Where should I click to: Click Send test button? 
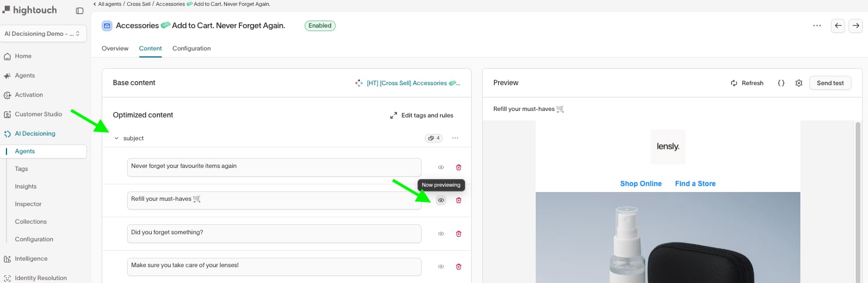click(830, 83)
